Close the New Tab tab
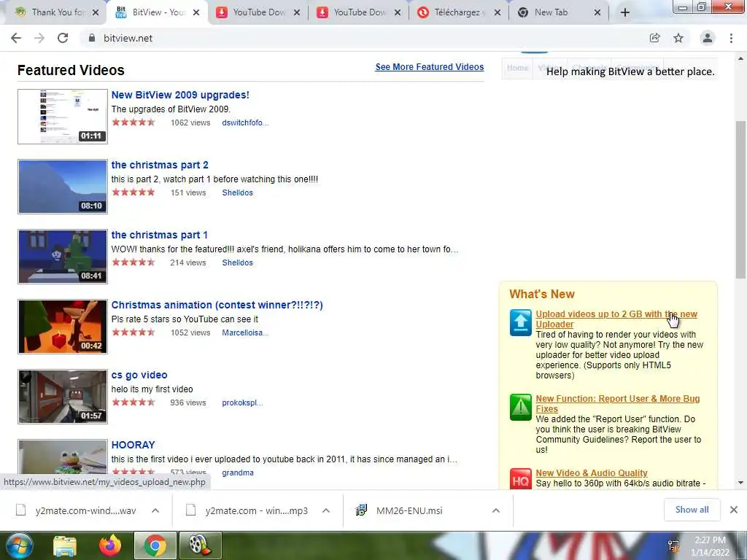The height and width of the screenshot is (560, 747). [597, 12]
